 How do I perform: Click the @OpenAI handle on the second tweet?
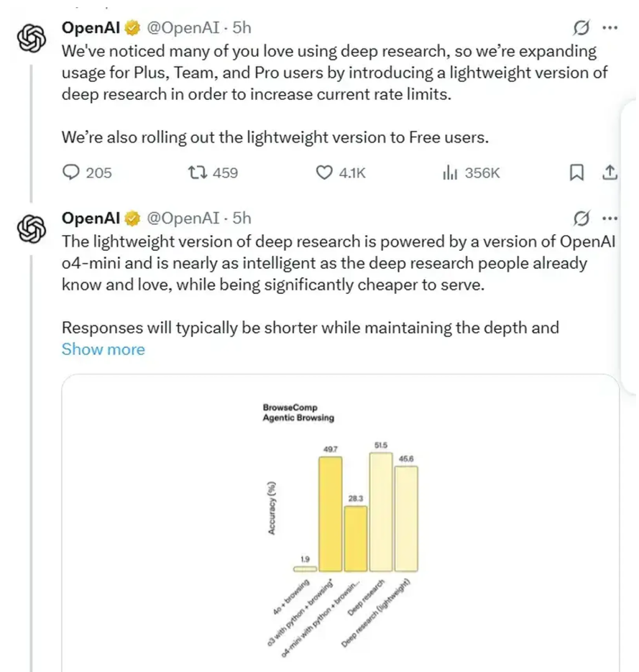182,218
